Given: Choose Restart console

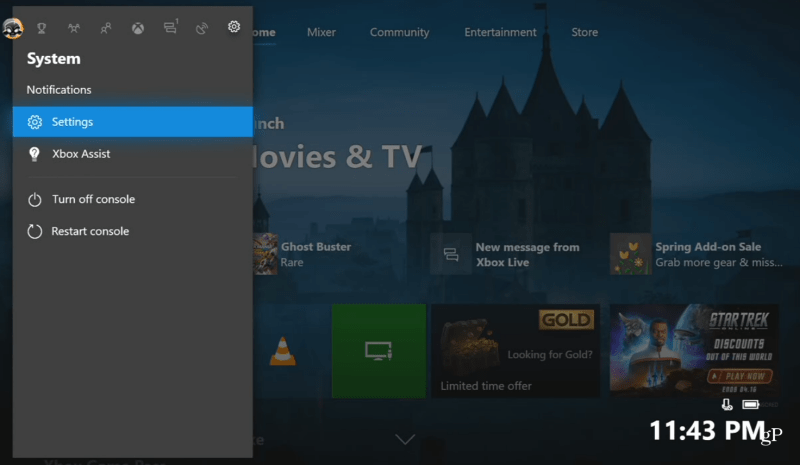Looking at the screenshot, I should [133, 231].
